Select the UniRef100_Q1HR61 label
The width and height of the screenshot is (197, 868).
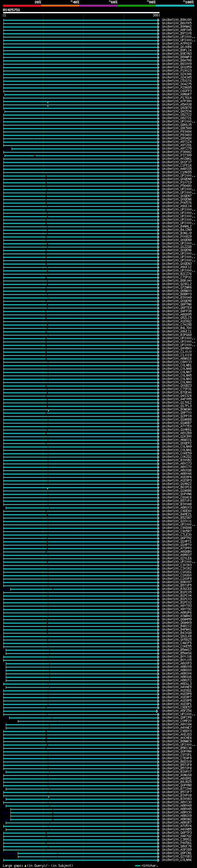[x=177, y=430]
